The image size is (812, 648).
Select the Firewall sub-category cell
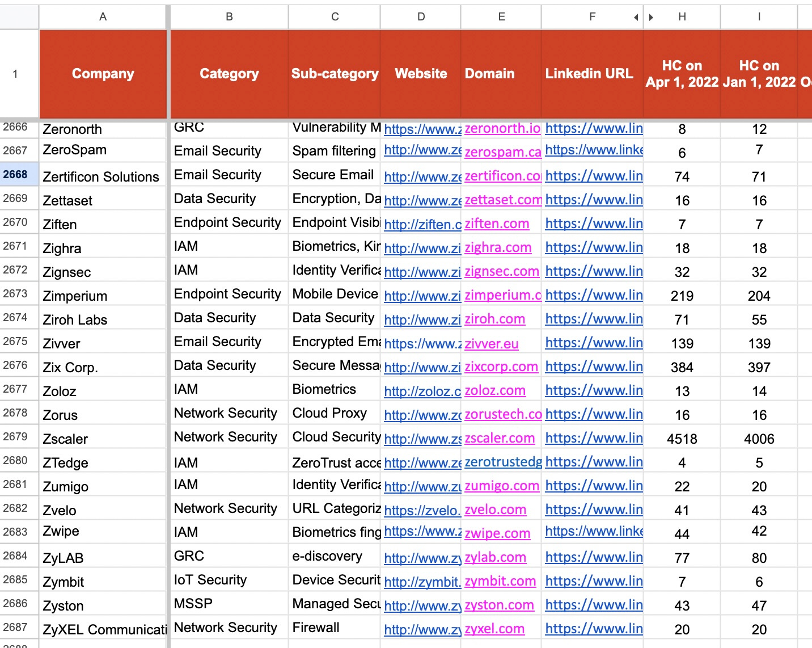point(335,627)
